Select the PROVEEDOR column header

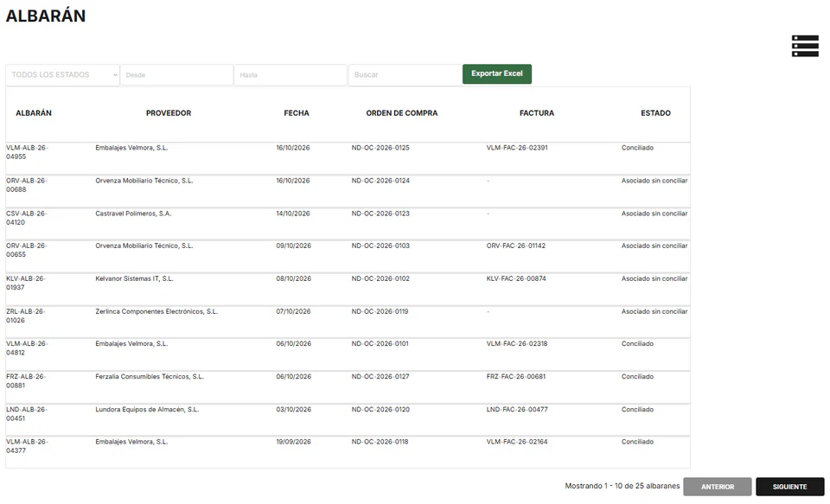tap(169, 113)
